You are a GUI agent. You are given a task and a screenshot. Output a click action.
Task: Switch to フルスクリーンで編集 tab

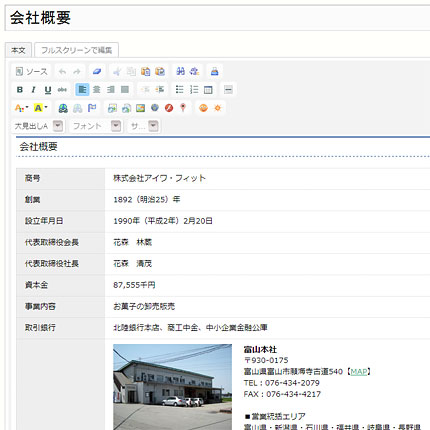(x=76, y=50)
